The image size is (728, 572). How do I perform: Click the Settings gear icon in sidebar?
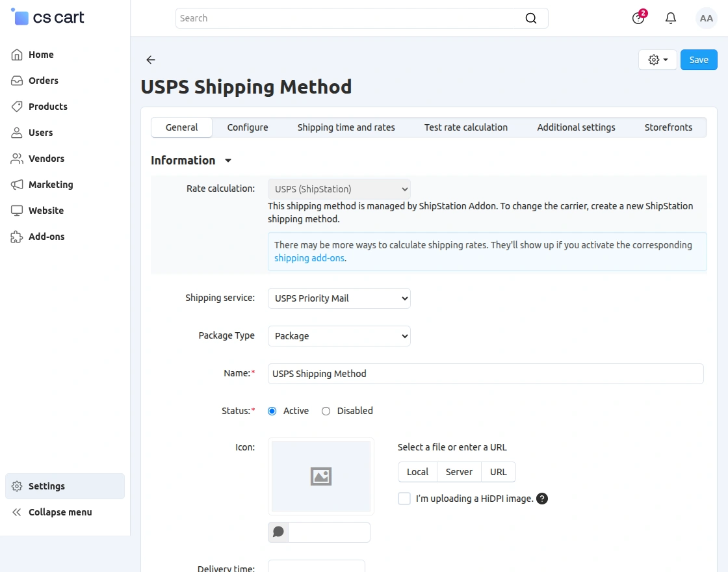(x=17, y=486)
